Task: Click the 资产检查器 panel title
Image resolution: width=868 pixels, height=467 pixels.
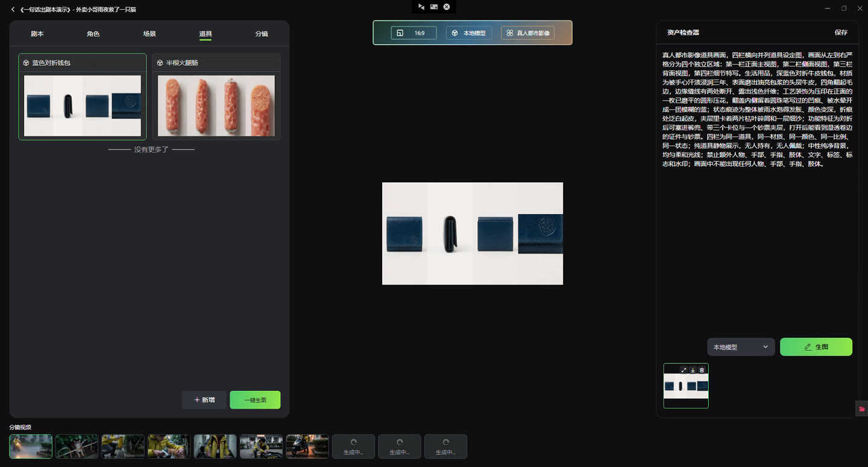Action: pos(683,33)
